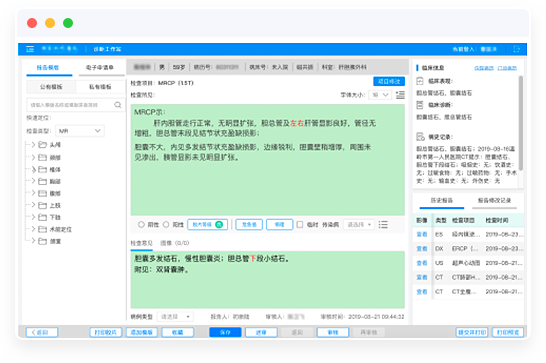546x363 pixels.
Task: Click the 收藏 button
Action: click(178, 332)
